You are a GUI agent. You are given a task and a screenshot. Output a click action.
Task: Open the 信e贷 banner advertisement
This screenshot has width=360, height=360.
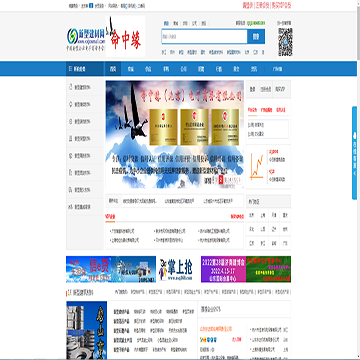(111, 269)
